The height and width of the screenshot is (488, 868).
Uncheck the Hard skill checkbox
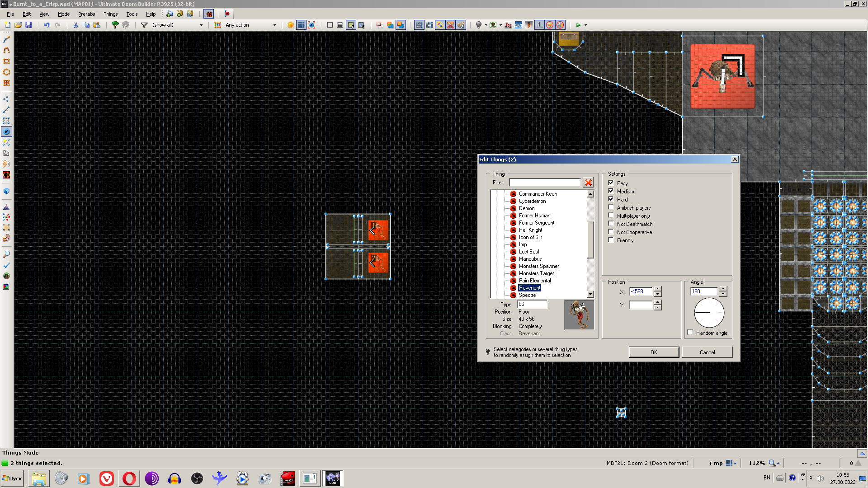(611, 199)
